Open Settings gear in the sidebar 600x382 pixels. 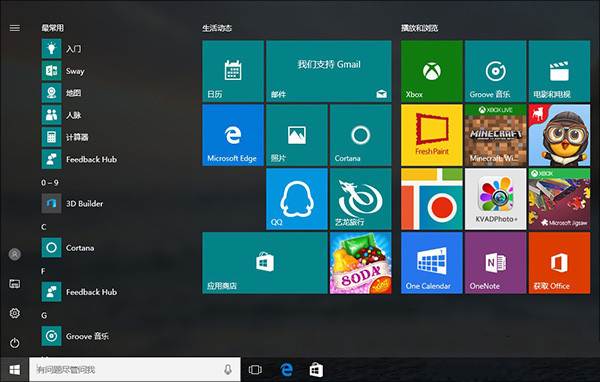[15, 313]
